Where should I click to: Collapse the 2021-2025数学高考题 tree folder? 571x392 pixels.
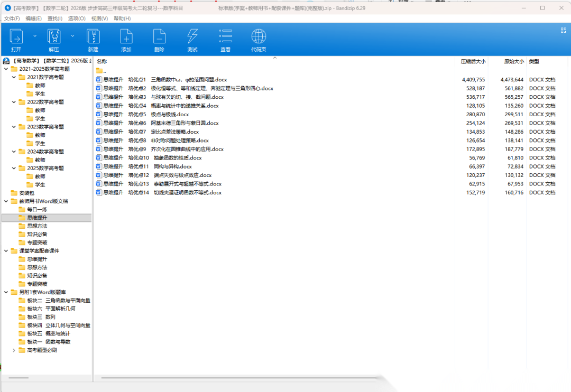coord(6,69)
